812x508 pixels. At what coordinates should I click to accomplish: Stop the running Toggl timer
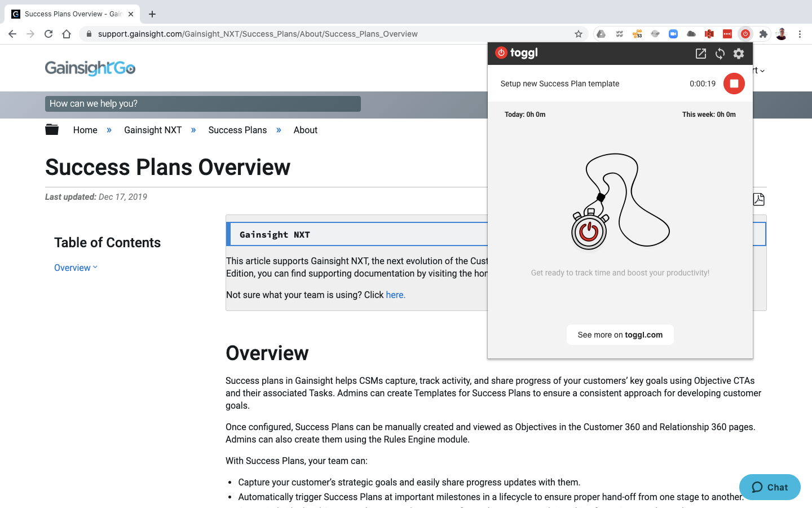(x=734, y=84)
